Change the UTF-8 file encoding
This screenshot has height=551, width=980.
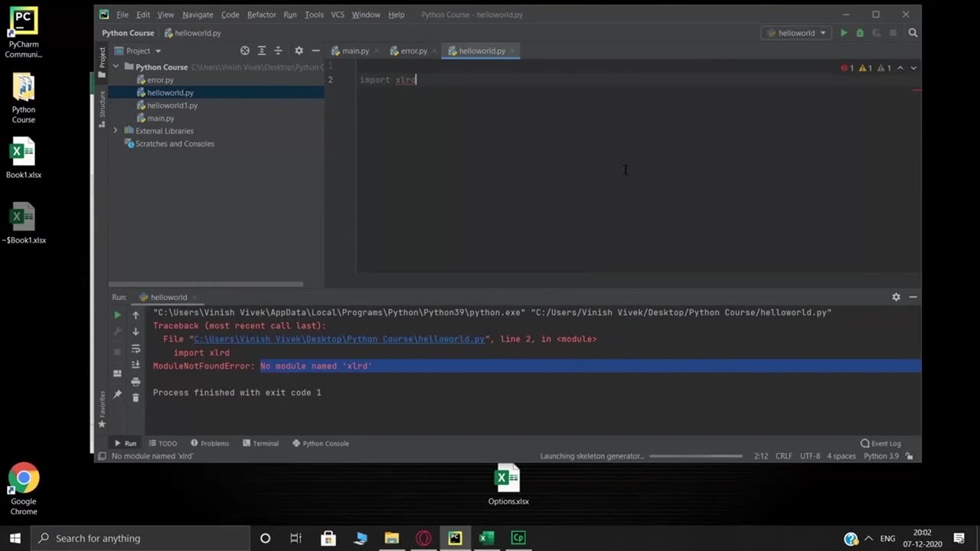[x=810, y=456]
